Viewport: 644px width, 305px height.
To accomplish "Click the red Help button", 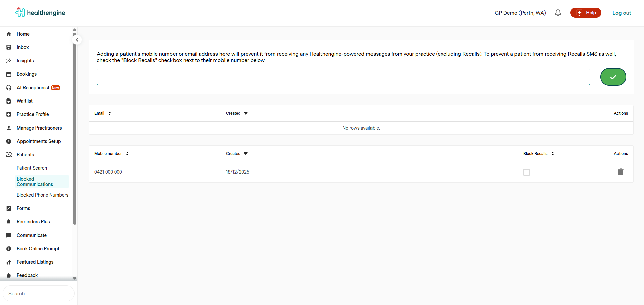I will [586, 13].
